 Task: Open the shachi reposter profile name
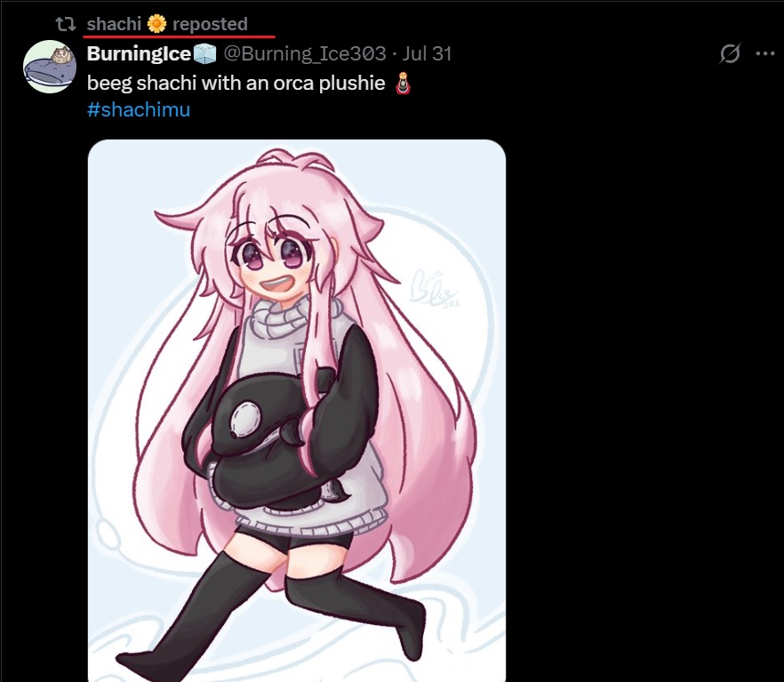tap(114, 23)
